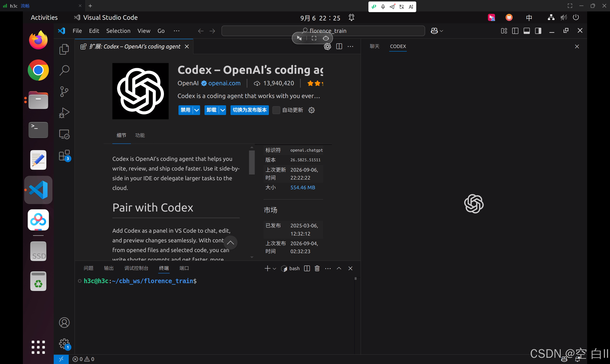Select the 细节 tab

pos(122,135)
